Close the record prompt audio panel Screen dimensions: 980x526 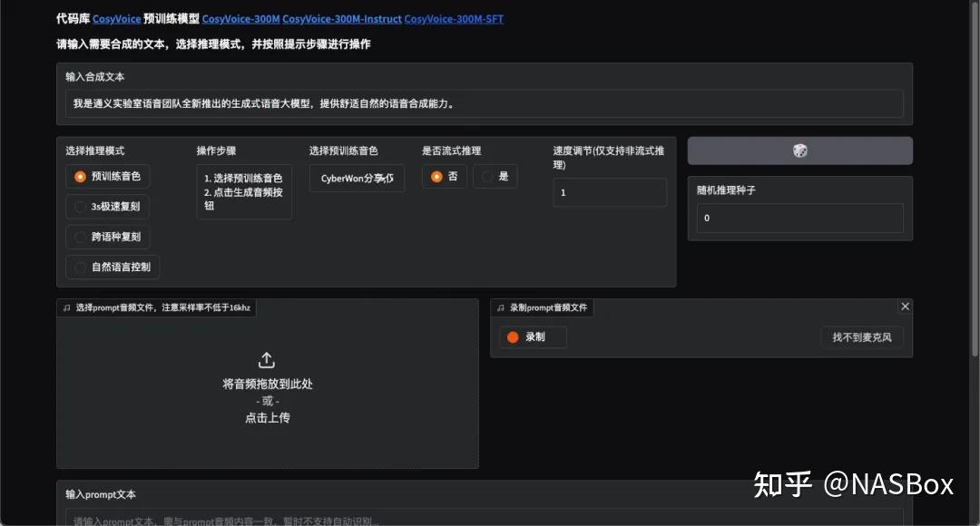(x=904, y=307)
